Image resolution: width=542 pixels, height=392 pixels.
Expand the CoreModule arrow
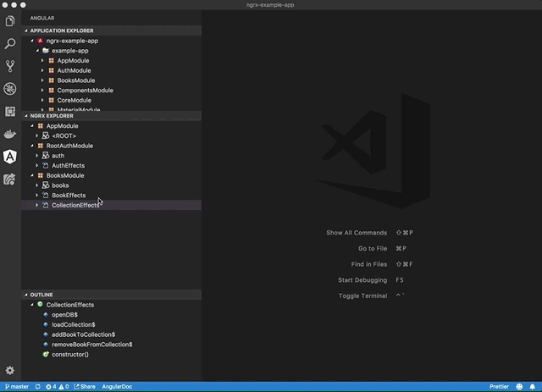coord(42,100)
